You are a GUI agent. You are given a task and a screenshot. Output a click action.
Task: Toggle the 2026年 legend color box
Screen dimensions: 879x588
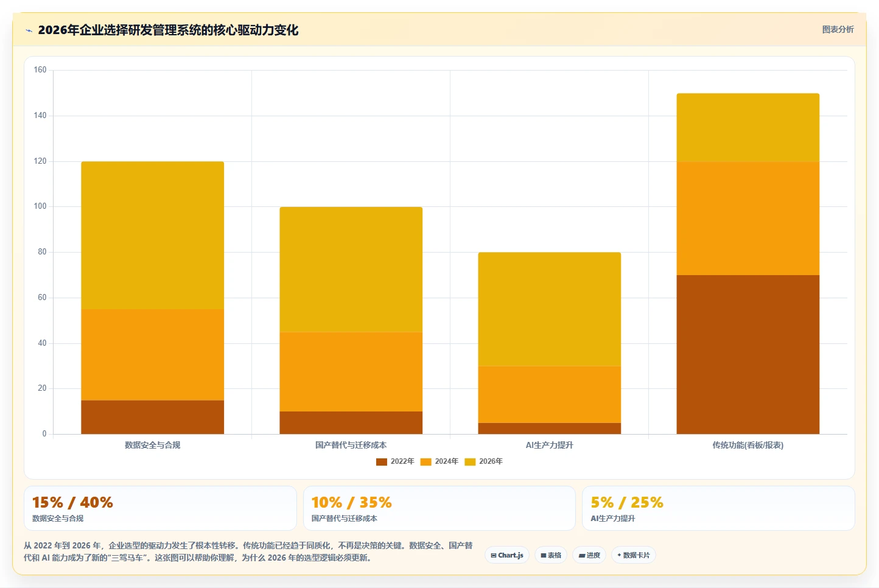click(x=470, y=461)
